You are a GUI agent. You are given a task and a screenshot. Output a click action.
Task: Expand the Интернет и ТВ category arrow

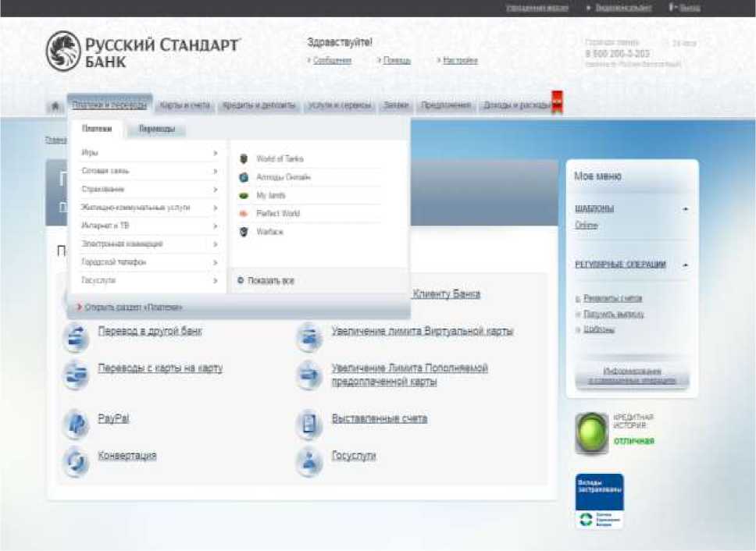point(215,226)
